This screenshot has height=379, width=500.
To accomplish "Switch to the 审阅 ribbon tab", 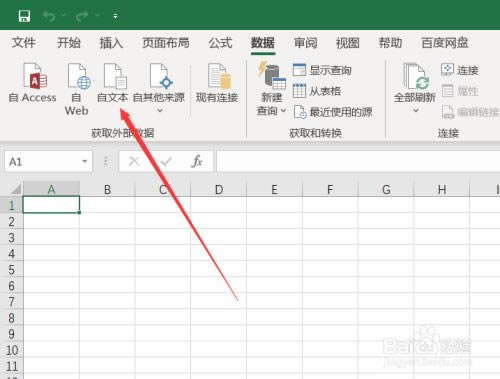I will point(305,43).
